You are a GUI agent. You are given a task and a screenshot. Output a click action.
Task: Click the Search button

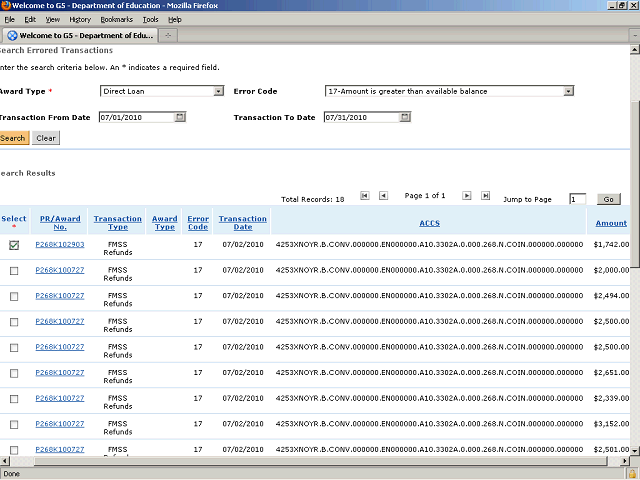click(13, 138)
